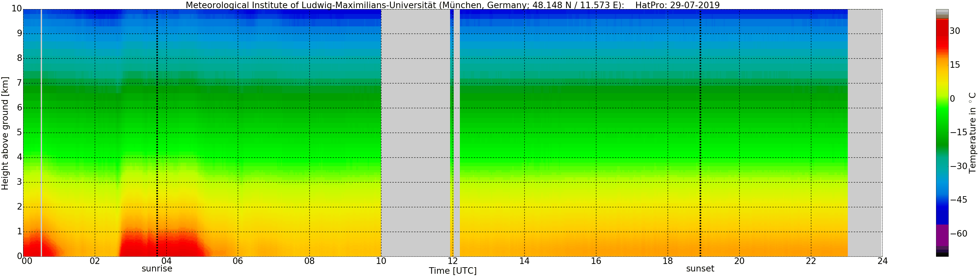Click time tick label '04'
This screenshot has height=277, width=980.
[x=166, y=261]
